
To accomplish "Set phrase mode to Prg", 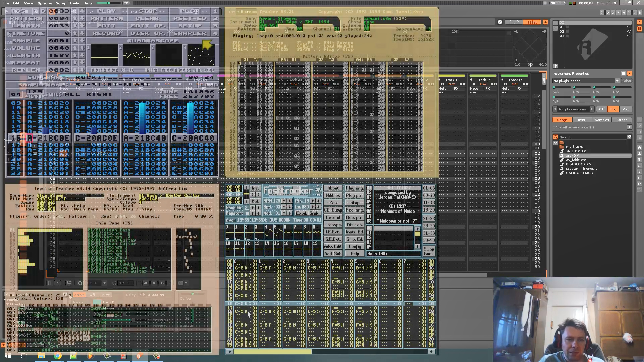I will pyautogui.click(x=613, y=109).
